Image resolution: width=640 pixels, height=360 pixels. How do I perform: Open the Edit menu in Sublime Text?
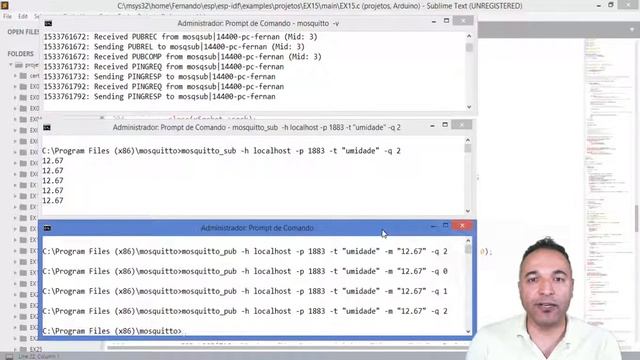[x=23, y=16]
